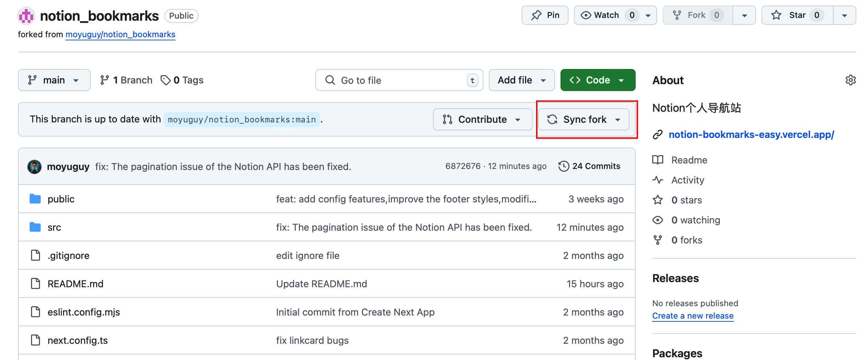Open the 'fix linkcard bugs' commit
Image resolution: width=868 pixels, height=360 pixels.
pos(312,340)
